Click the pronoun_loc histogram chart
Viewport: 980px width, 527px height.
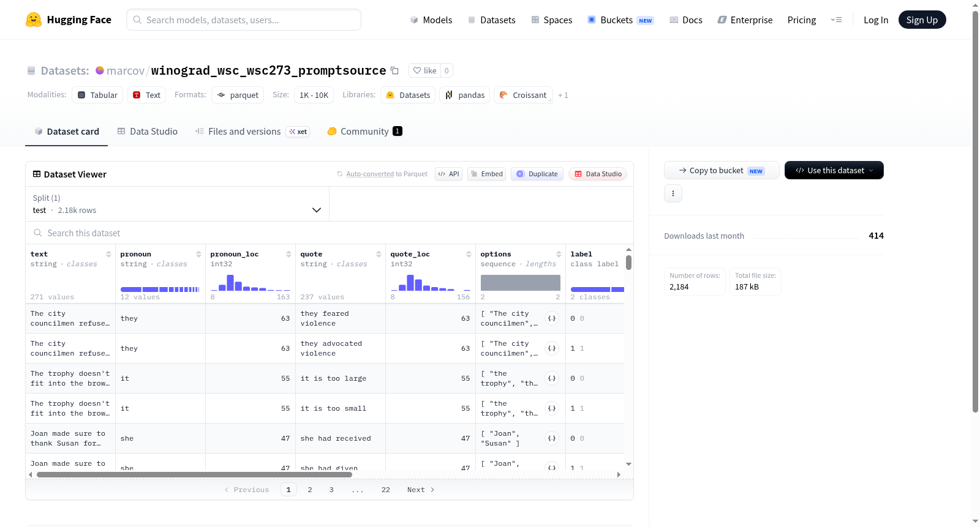[x=251, y=282]
